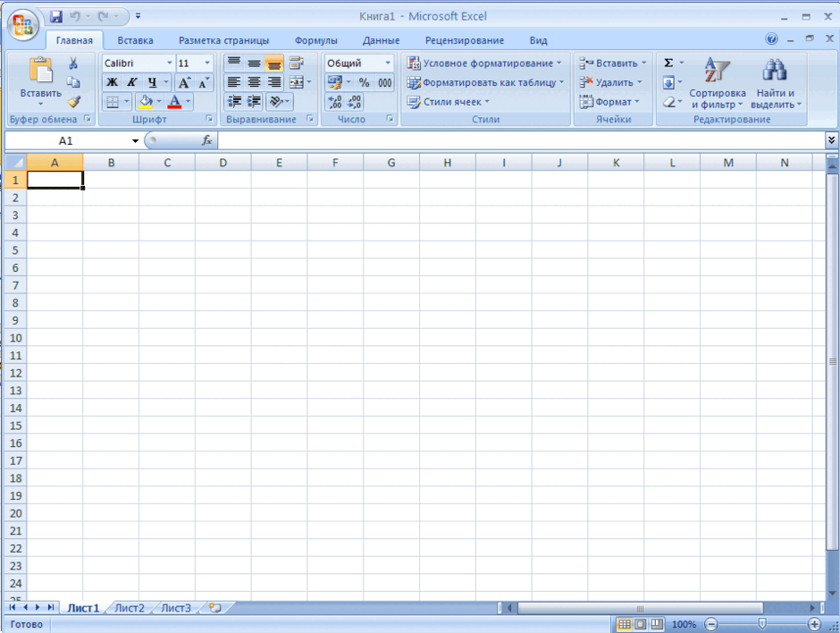This screenshot has height=633, width=840.
Task: Save workbook from Quick Access Toolbar
Action: [x=56, y=17]
